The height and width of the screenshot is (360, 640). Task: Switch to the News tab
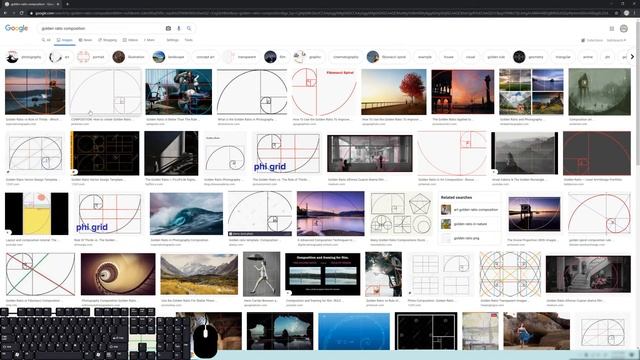point(85,40)
